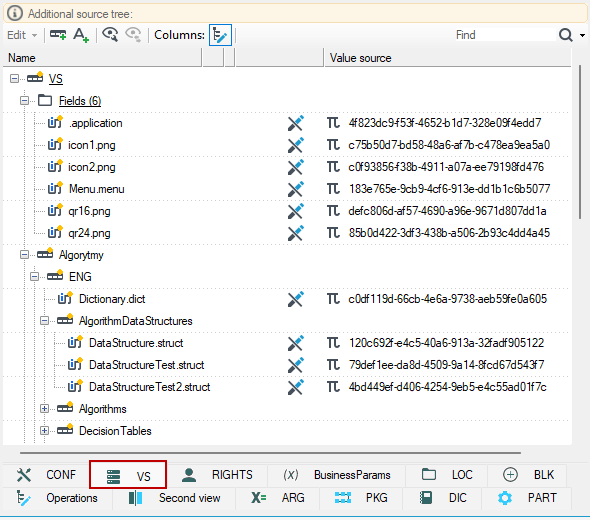
Task: Select Dictionary.dict in the tree
Action: point(112,299)
